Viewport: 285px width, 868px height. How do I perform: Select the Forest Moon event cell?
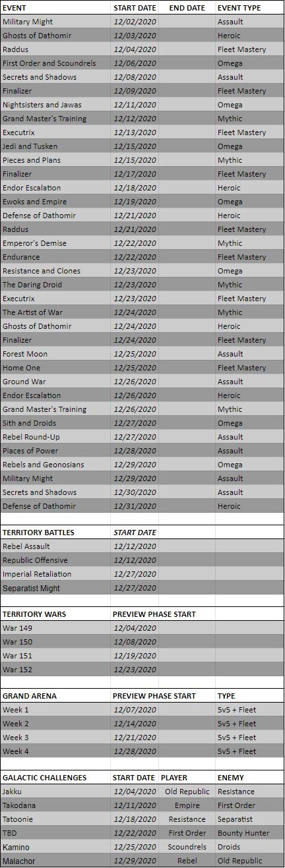[55, 354]
